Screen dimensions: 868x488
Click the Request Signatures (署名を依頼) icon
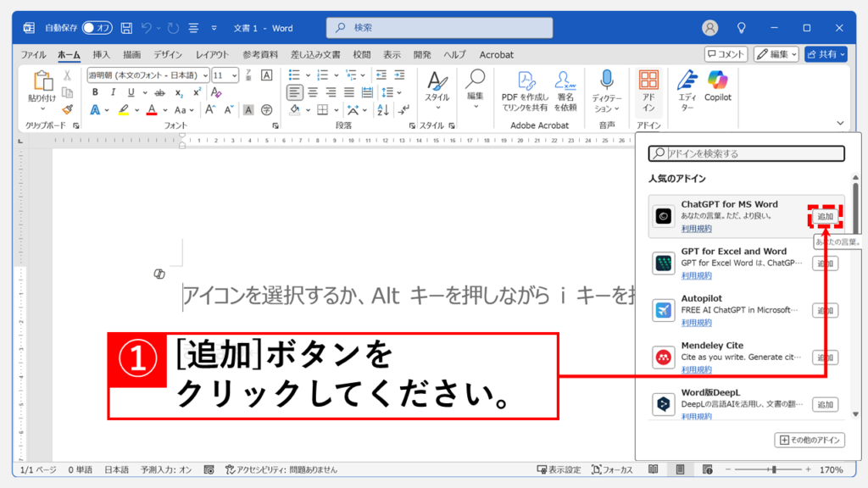tap(565, 91)
